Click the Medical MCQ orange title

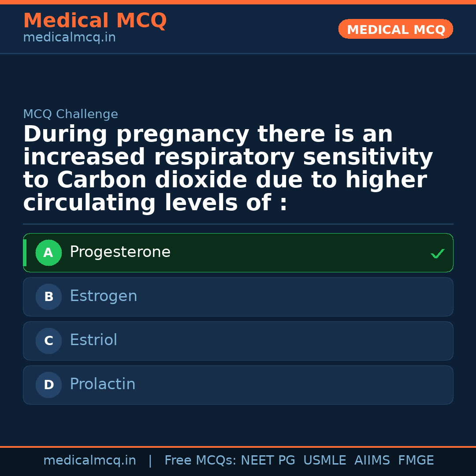95,21
